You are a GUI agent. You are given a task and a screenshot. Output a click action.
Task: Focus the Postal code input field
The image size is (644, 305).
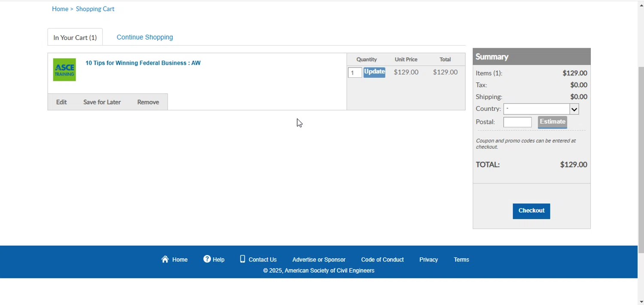tap(517, 122)
